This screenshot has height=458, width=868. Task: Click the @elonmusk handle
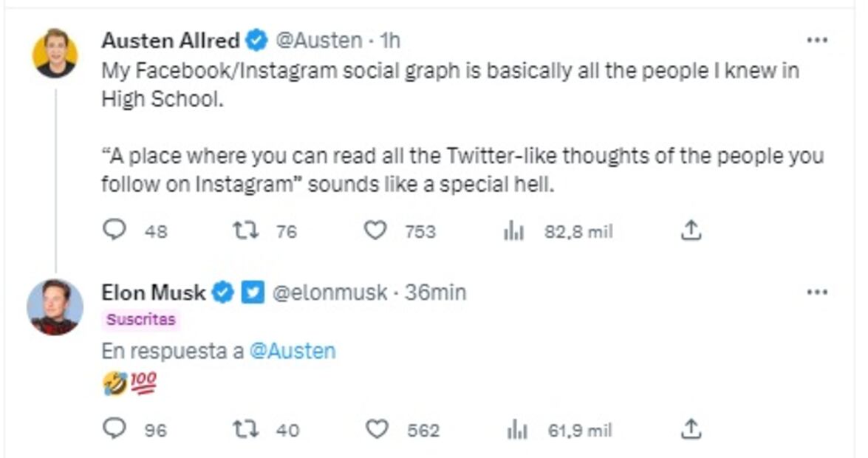tap(329, 293)
